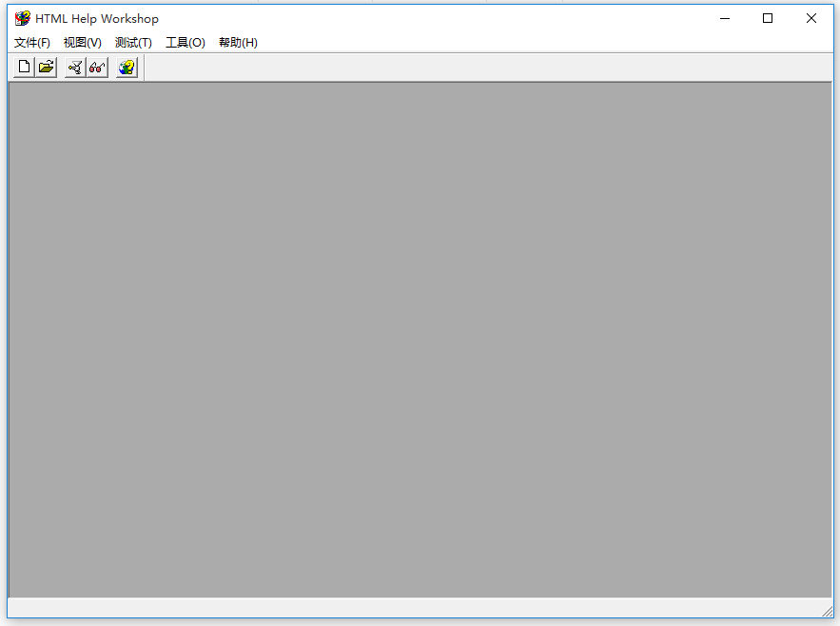Compile the help project with the funnel icon
840x626 pixels.
[x=73, y=67]
